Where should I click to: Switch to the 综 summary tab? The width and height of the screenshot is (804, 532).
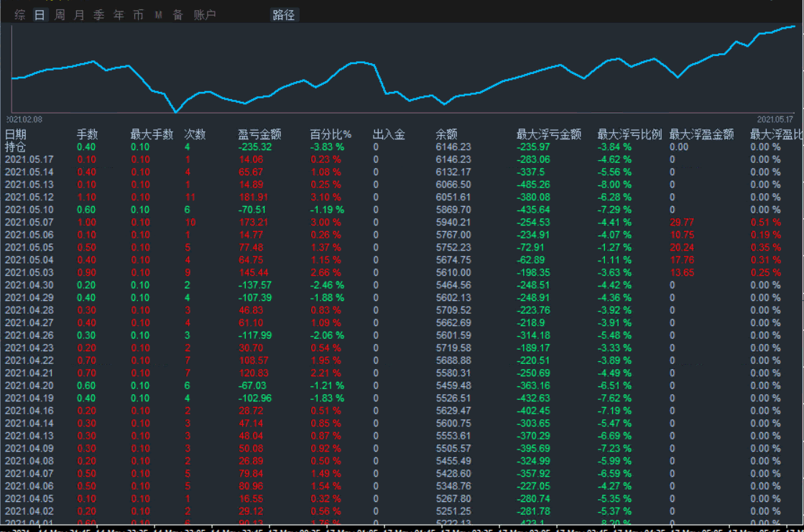[20, 15]
